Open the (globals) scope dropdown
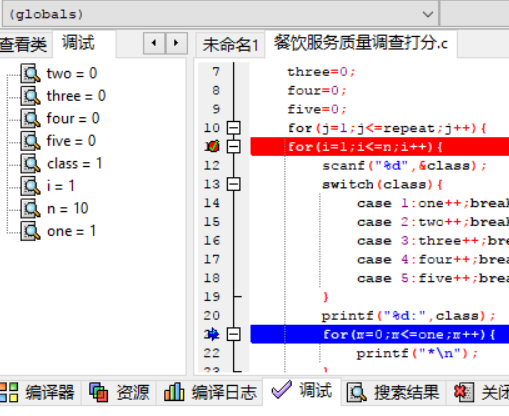 (428, 14)
